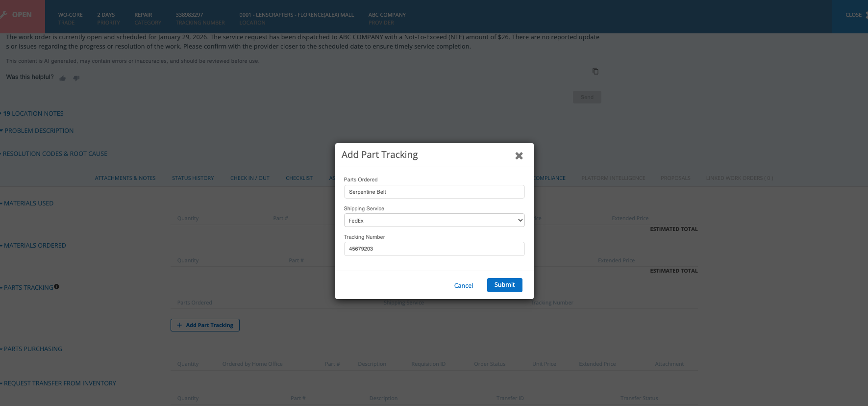Image resolution: width=868 pixels, height=406 pixels.
Task: Submit the part tracking form
Action: pos(504,285)
